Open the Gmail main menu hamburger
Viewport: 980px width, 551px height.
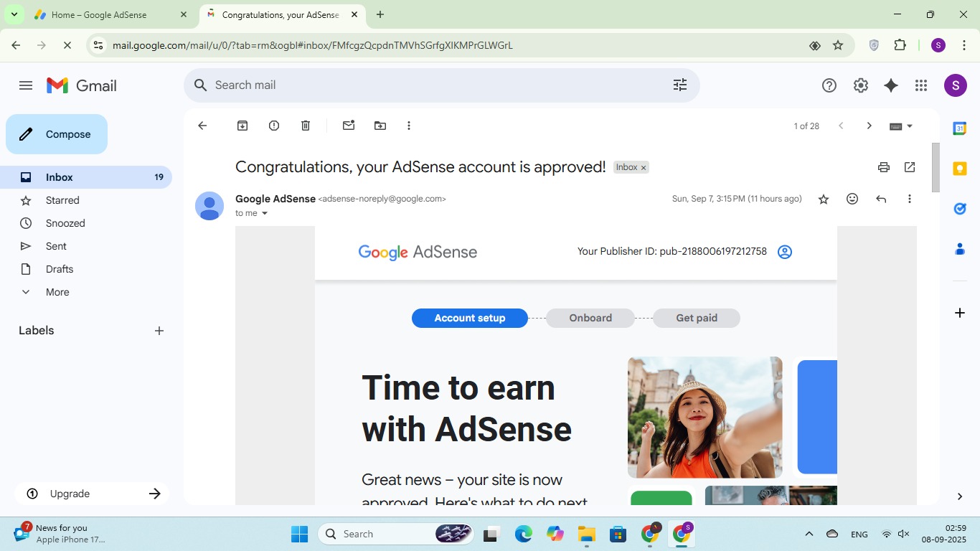point(26,85)
